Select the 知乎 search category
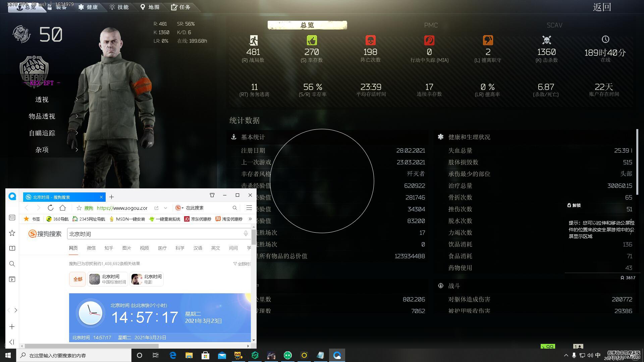Screen dimensions: 644x362 point(109,248)
